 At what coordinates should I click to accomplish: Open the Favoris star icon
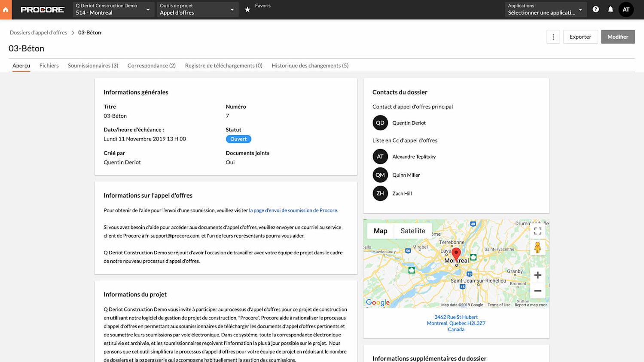[247, 9]
